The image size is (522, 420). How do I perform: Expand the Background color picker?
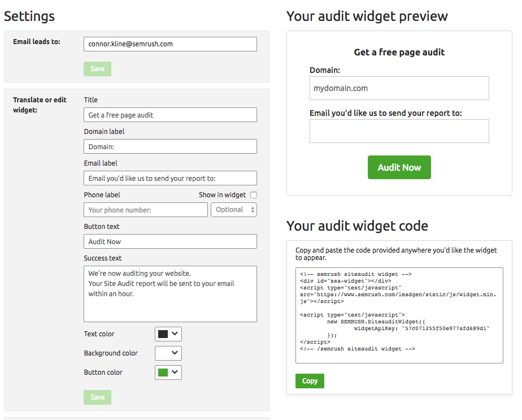pyautogui.click(x=168, y=353)
